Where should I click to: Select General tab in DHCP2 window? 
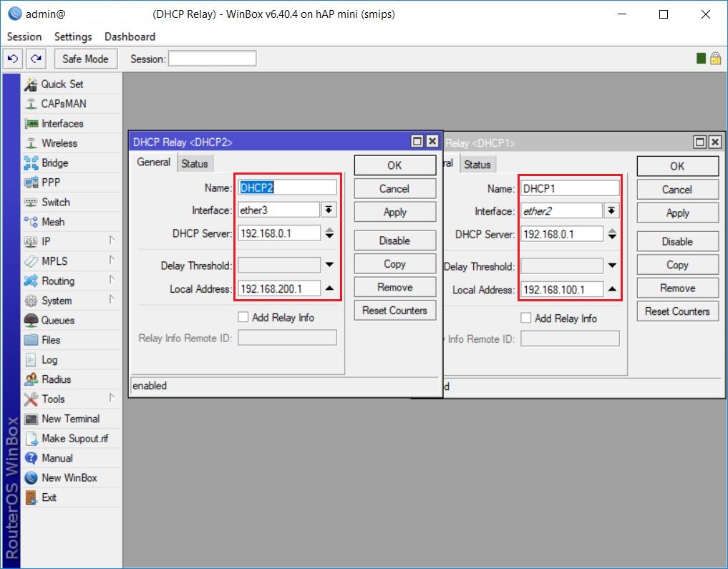[154, 162]
